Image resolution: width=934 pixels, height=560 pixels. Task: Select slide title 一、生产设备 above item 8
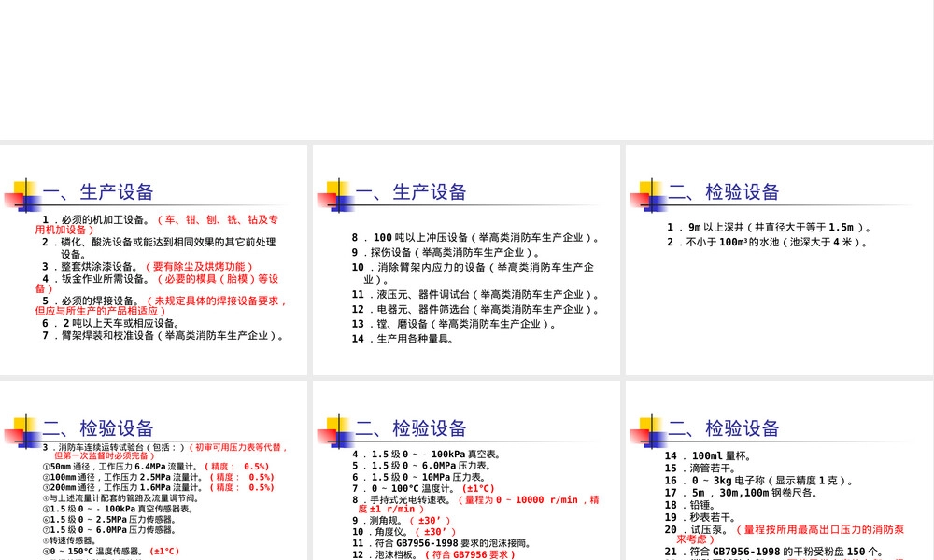tap(411, 191)
